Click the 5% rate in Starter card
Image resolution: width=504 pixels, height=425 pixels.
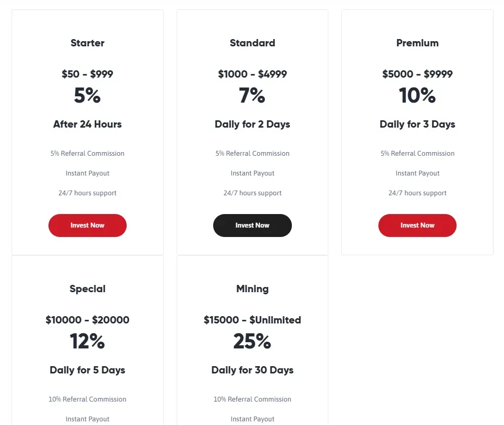(88, 96)
